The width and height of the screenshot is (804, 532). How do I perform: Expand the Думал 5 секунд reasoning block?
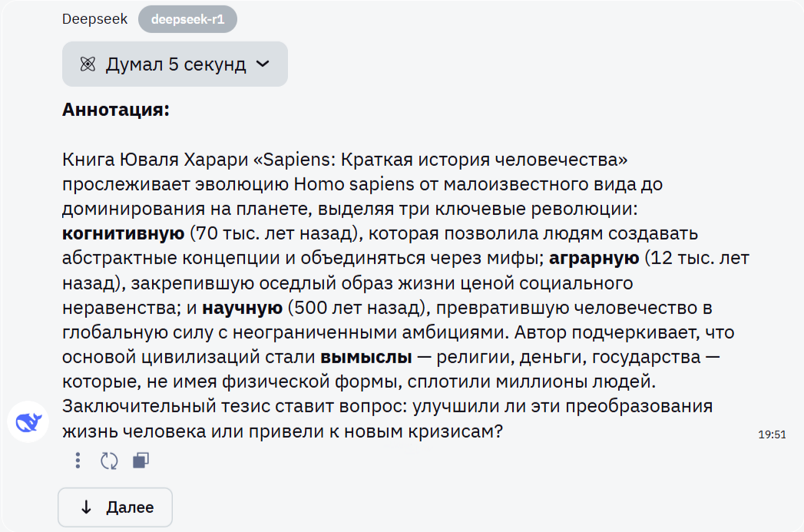point(174,64)
